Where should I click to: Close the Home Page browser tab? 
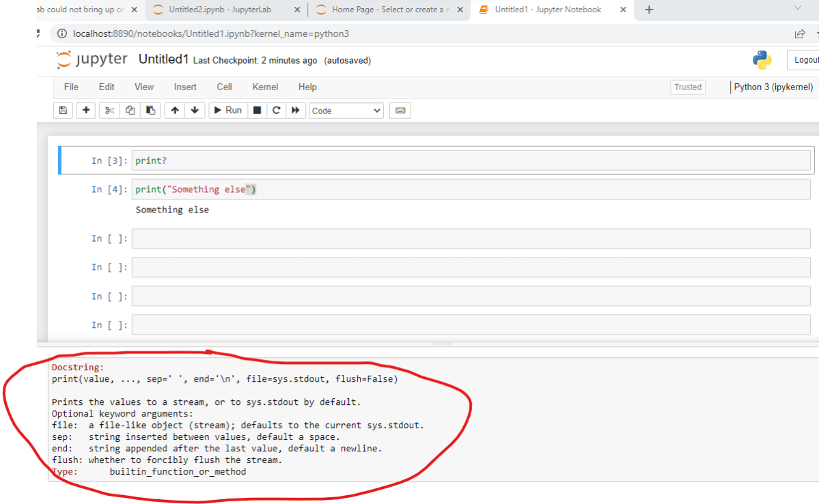460,10
